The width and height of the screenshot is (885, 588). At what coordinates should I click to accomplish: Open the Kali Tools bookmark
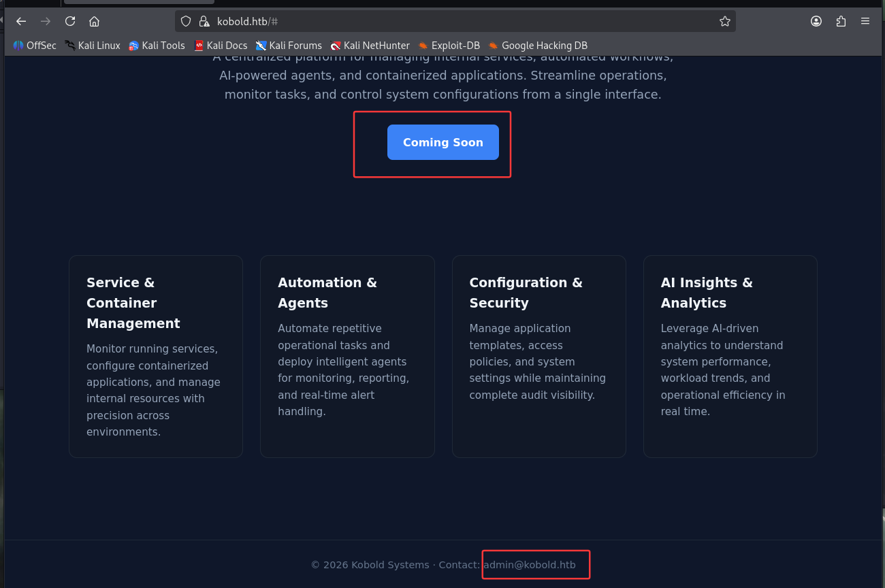tap(157, 46)
